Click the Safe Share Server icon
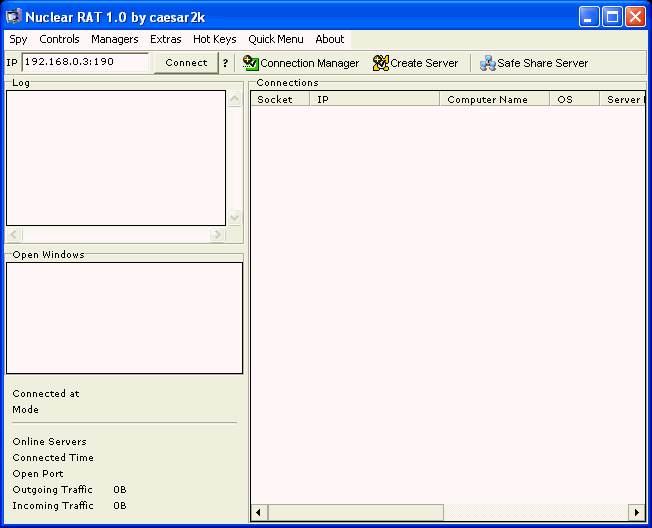 487,63
